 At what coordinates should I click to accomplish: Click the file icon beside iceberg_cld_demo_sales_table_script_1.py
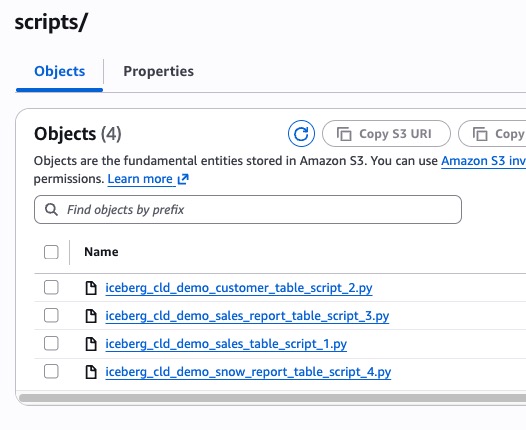tap(91, 344)
